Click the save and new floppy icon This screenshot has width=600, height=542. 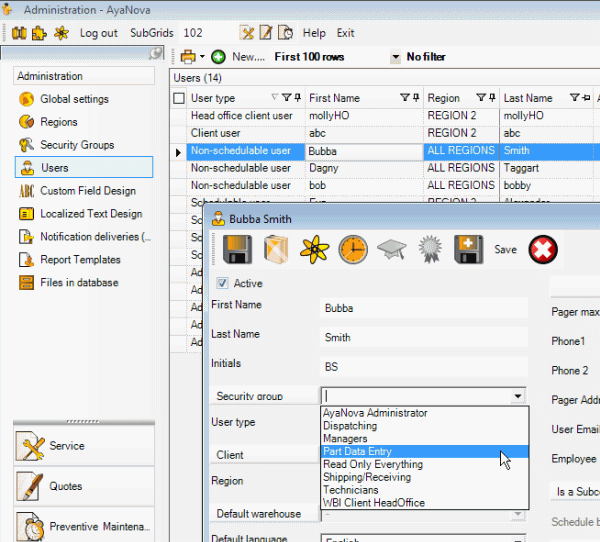click(469, 250)
